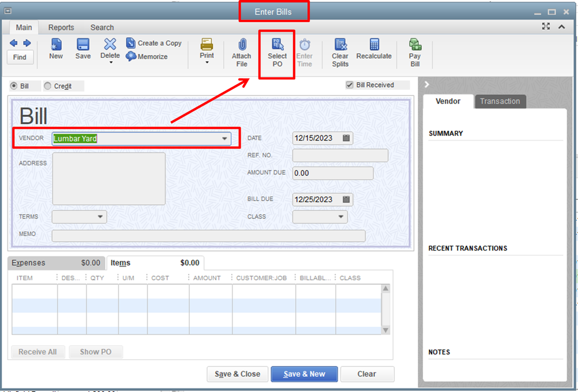Viewport: 578px width, 392px height.
Task: Go to the previous bill with the left arrow
Action: coord(13,43)
